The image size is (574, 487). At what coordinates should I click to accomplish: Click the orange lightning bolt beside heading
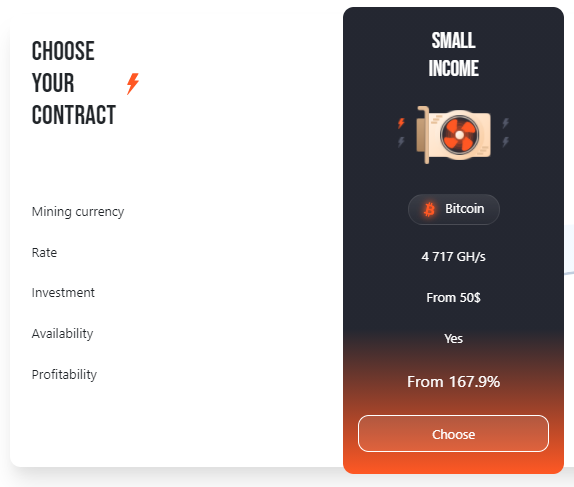coord(133,84)
